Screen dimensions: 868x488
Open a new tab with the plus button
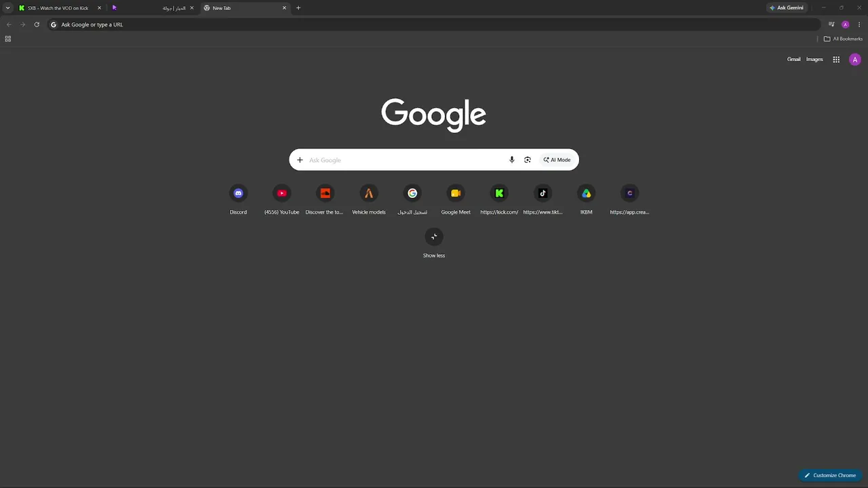pos(298,8)
